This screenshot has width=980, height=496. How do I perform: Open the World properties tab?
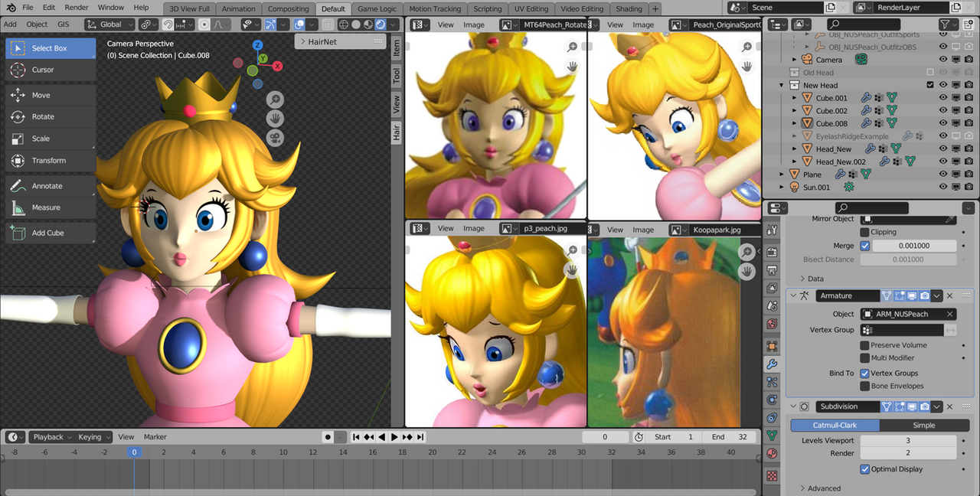[x=772, y=324]
